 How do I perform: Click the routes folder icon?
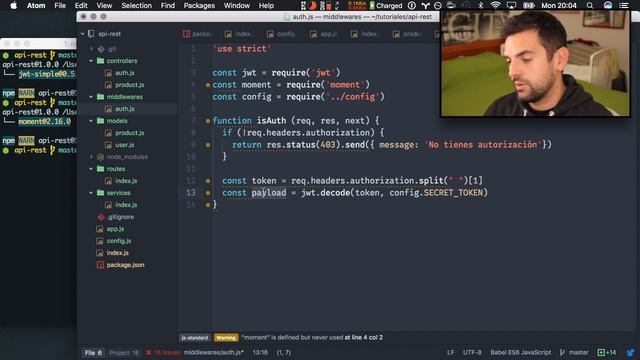(100, 169)
